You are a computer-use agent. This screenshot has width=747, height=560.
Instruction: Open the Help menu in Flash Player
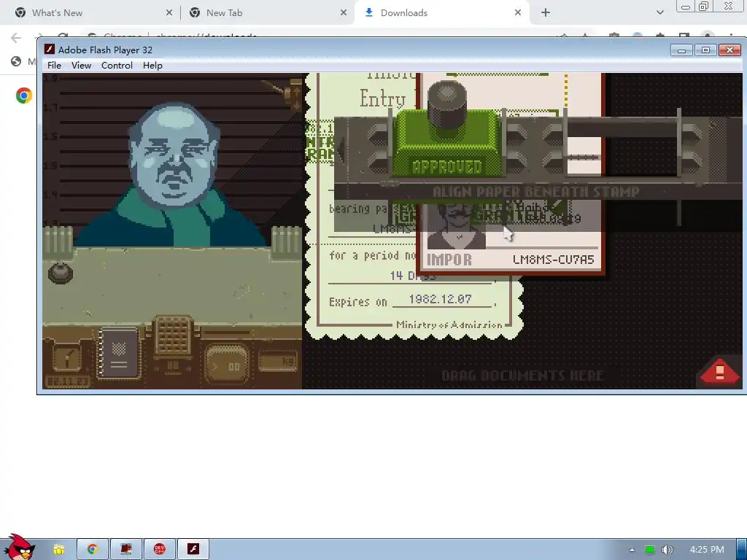pyautogui.click(x=152, y=65)
